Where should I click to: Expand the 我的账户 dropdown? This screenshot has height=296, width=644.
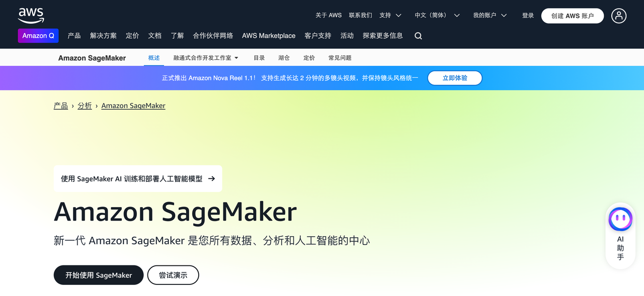click(x=490, y=16)
